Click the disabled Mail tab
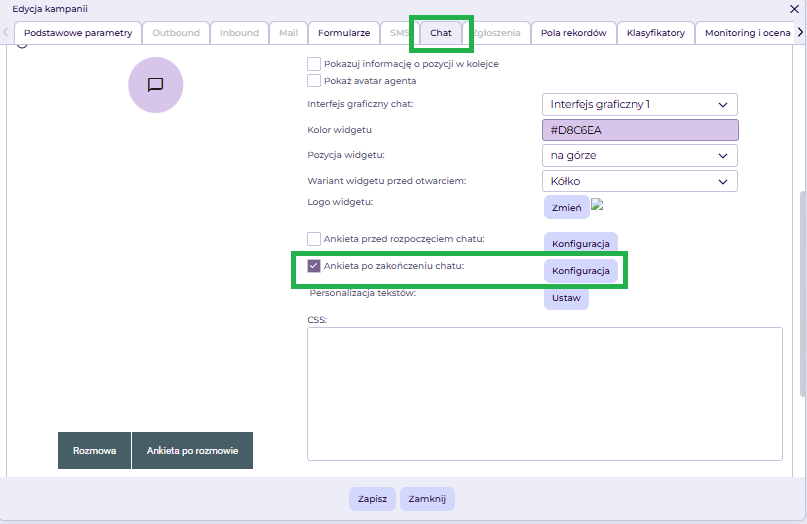Image resolution: width=807 pixels, height=524 pixels. [288, 33]
